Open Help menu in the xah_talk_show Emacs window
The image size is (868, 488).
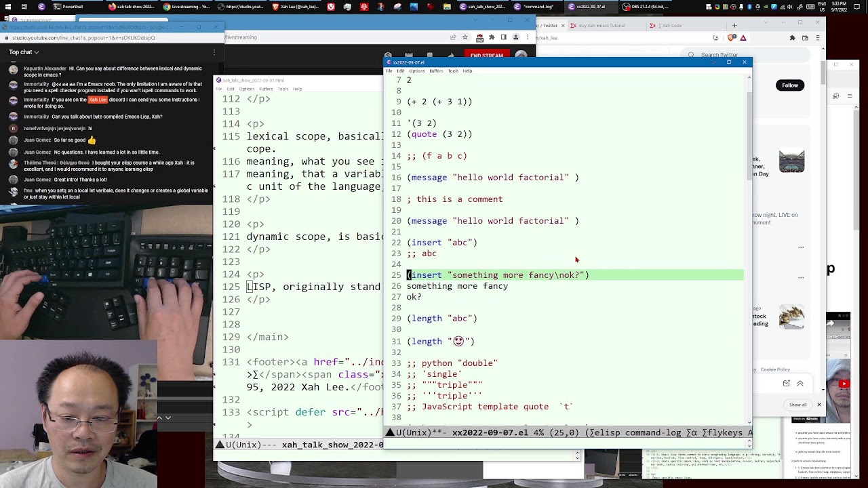297,89
